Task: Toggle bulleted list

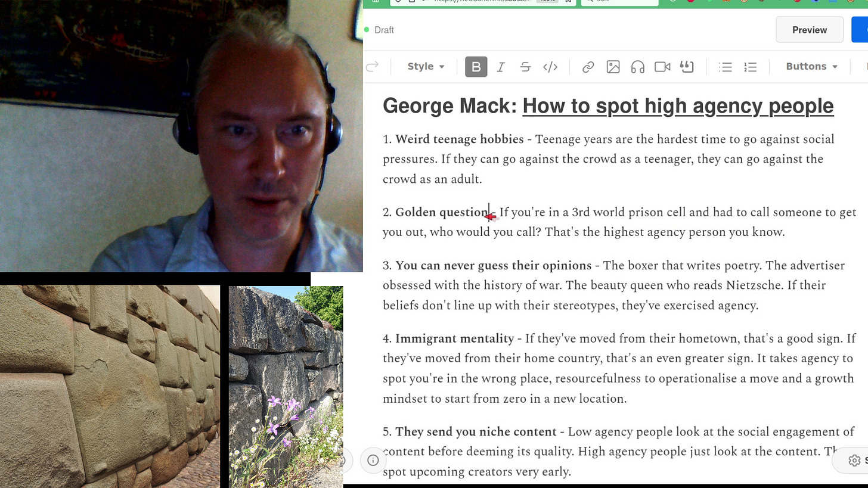Action: tap(726, 67)
